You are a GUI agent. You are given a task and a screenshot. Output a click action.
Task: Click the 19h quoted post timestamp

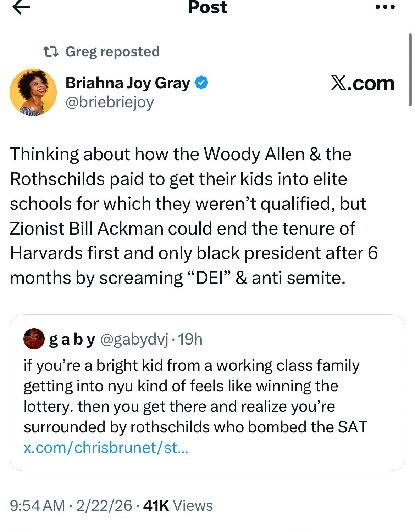click(190, 339)
